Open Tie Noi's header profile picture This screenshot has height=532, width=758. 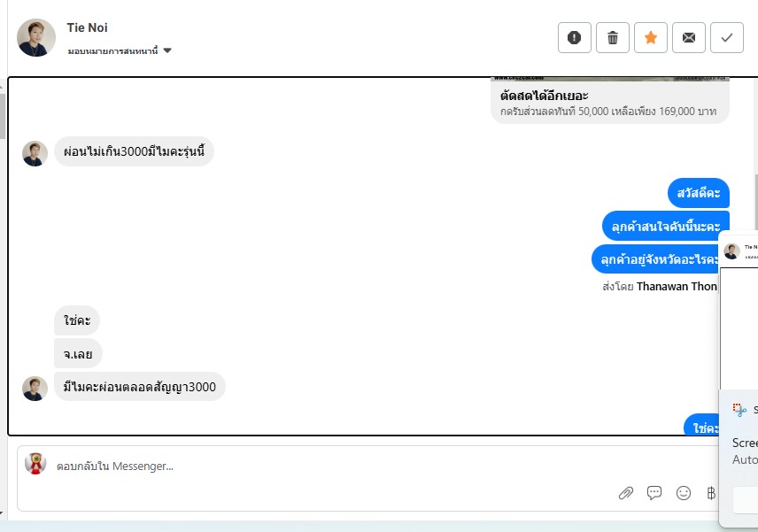(36, 38)
